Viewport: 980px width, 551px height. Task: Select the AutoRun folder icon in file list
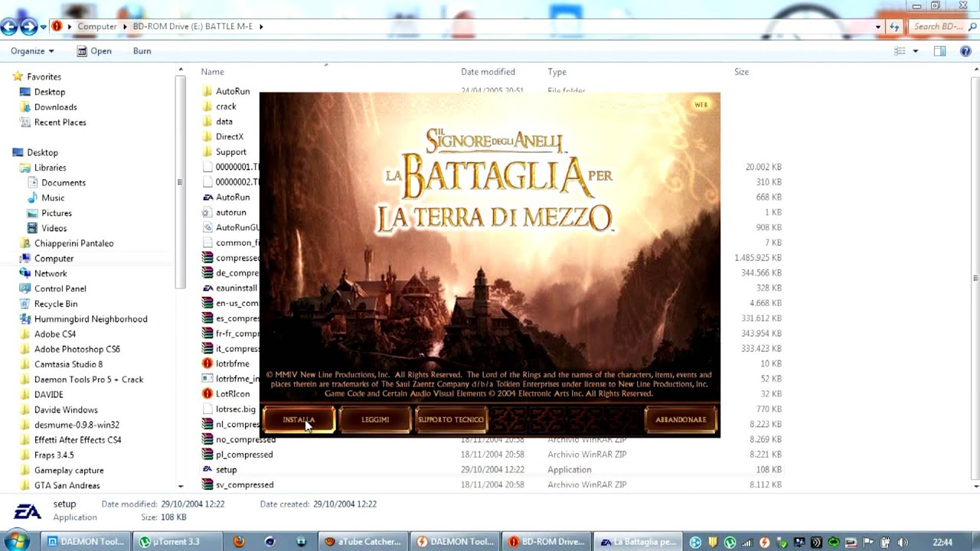tap(207, 91)
